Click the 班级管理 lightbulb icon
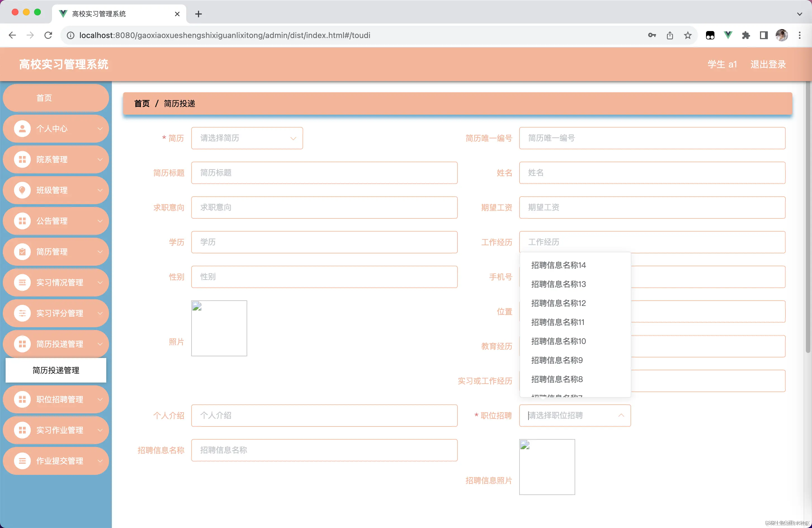The width and height of the screenshot is (812, 528). tap(22, 190)
